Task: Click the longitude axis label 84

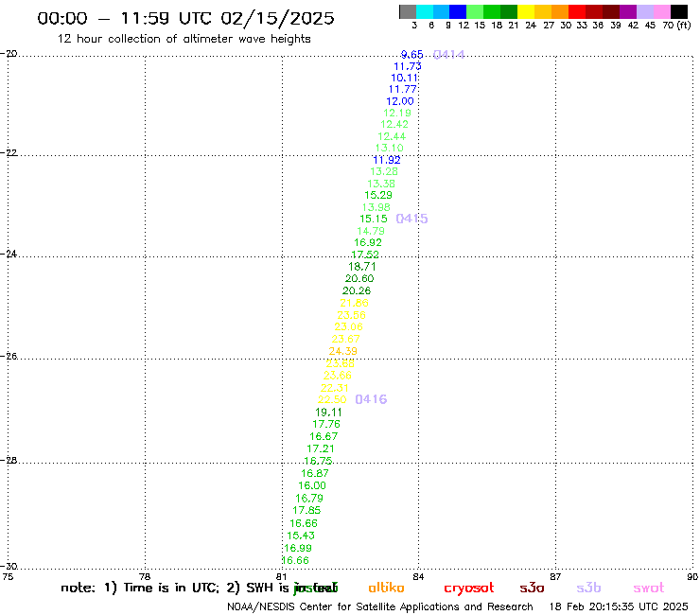Action: [x=418, y=577]
